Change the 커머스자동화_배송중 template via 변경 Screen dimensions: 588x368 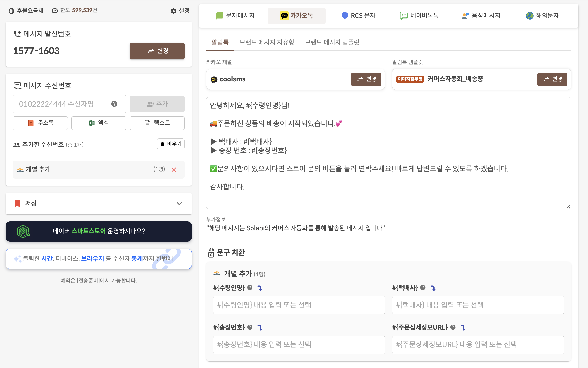552,79
